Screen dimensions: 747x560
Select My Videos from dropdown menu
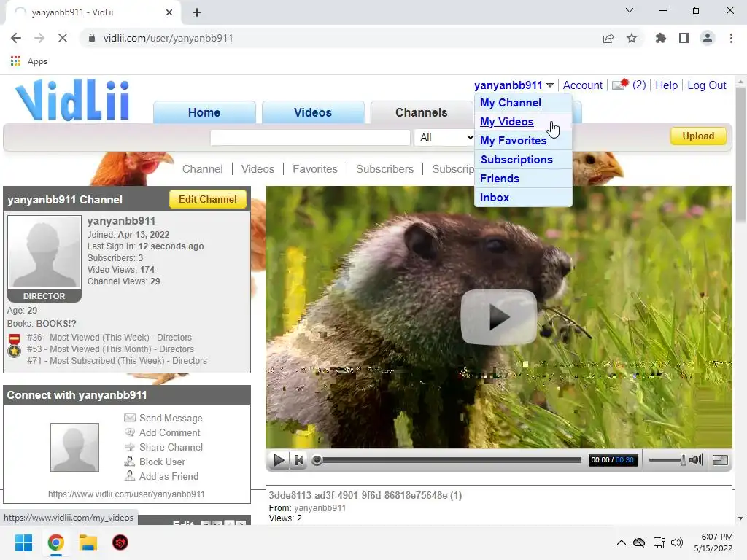tap(506, 122)
